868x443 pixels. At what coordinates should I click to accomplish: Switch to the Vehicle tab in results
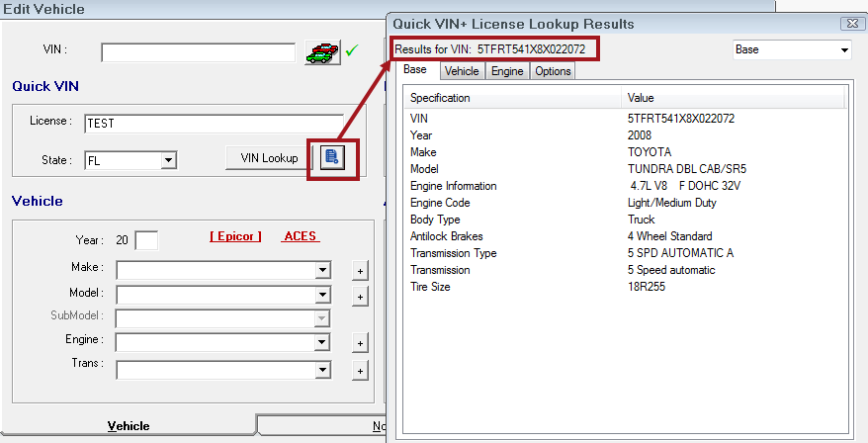point(462,71)
